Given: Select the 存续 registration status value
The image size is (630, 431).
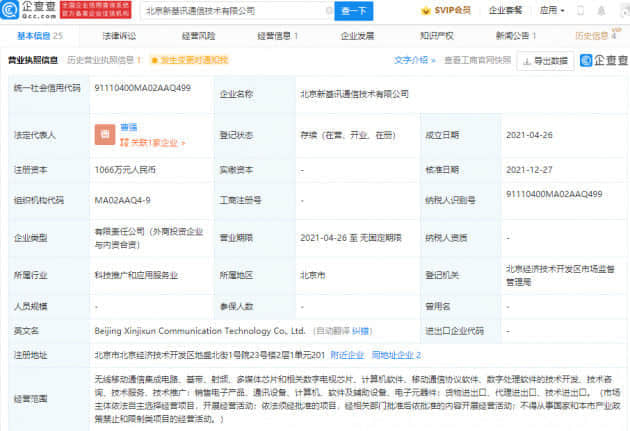Looking at the screenshot, I should pyautogui.click(x=348, y=135).
